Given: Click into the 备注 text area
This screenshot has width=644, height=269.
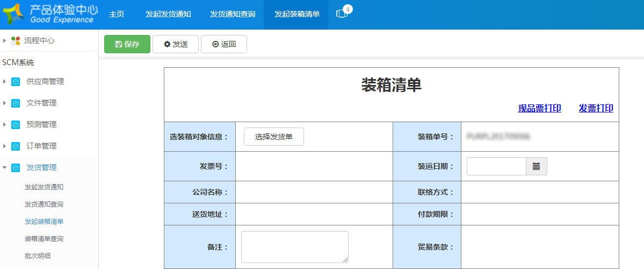Looking at the screenshot, I should click(x=295, y=247).
